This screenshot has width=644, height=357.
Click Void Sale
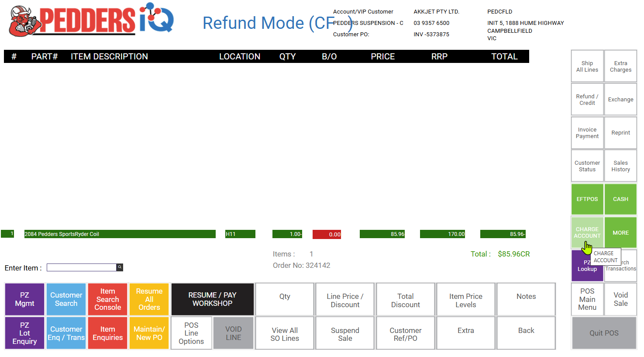tap(620, 299)
